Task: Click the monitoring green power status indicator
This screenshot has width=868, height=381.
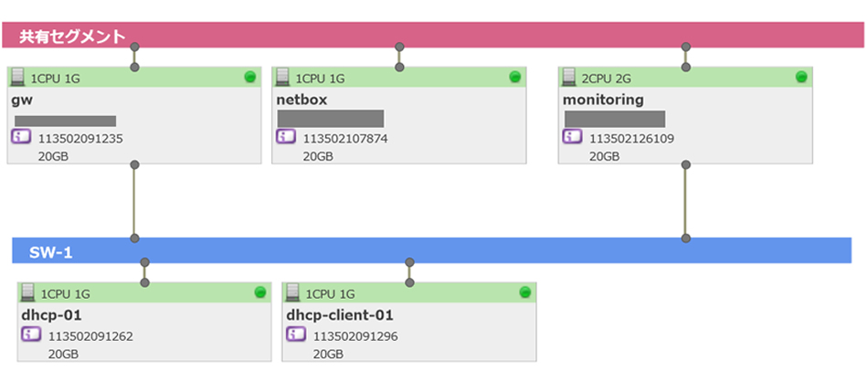Action: coord(800,78)
